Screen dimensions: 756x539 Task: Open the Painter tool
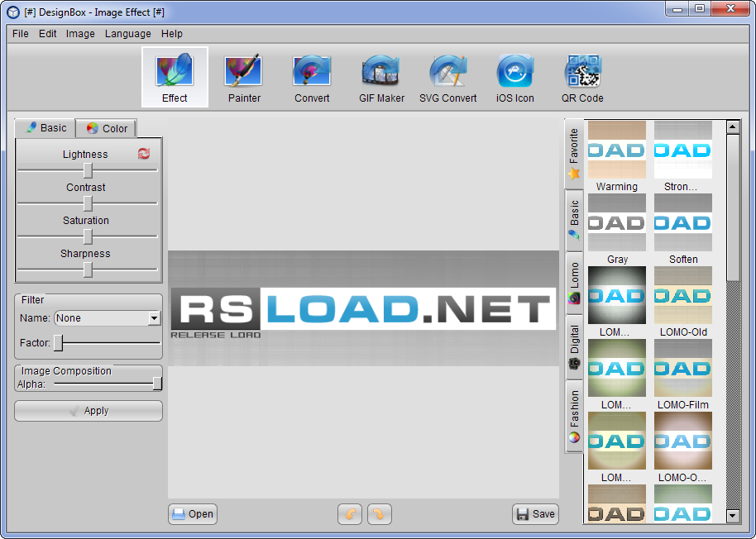pyautogui.click(x=244, y=77)
